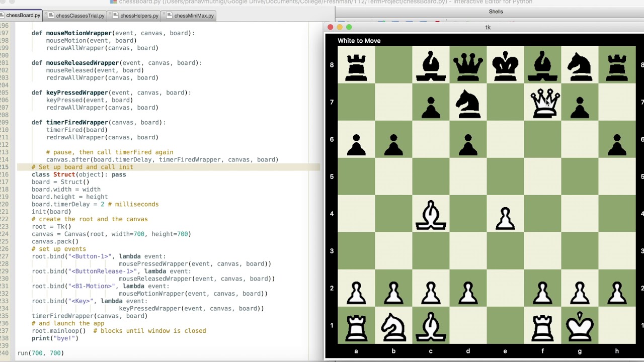Screen dimensions: 644x362
Task: Select the black pawn on a6
Action: (356, 144)
